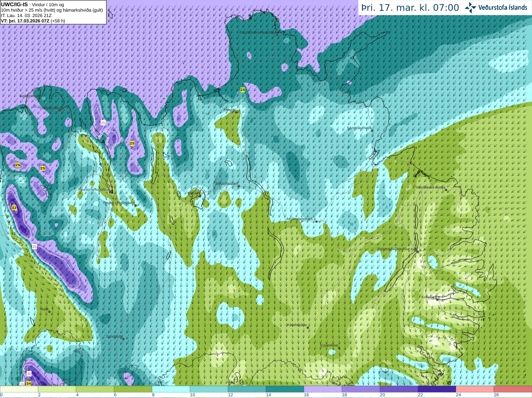This screenshot has height=398, width=532.
Task: Click the Akureyrarflugvöllur station label
Action: click(94, 189)
